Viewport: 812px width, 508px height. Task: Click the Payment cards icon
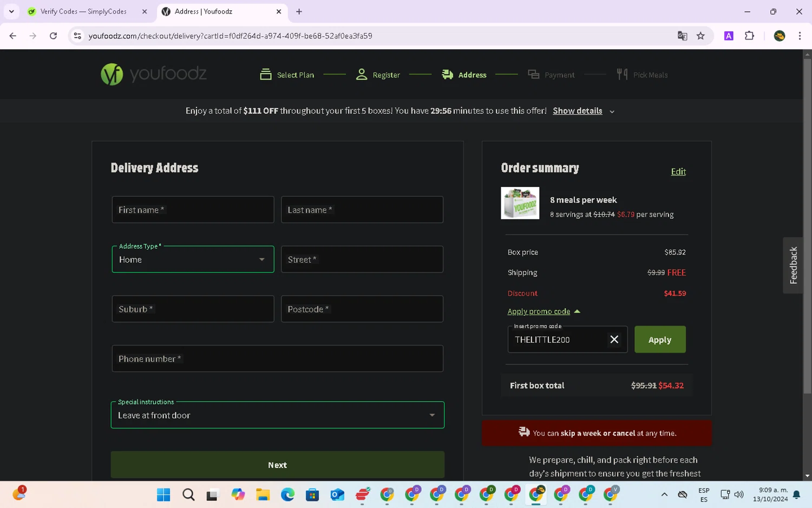(534, 74)
